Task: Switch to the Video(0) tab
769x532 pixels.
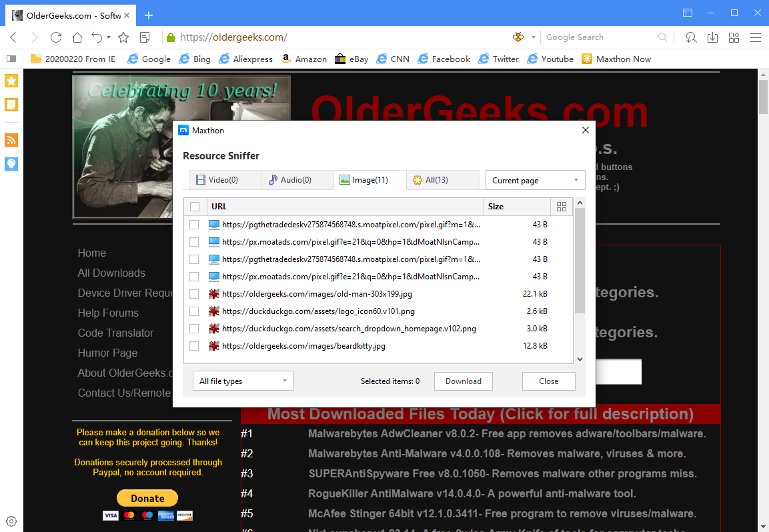Action: (225, 180)
